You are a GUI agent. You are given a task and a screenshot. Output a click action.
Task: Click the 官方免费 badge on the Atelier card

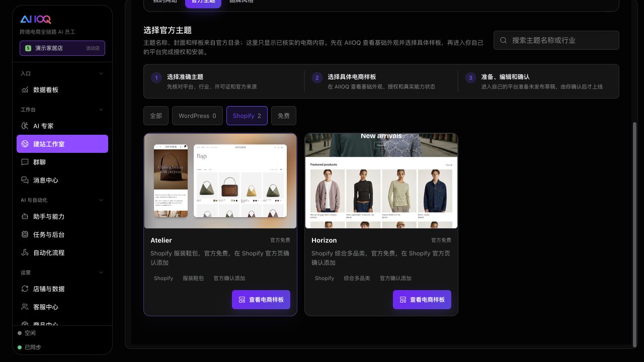[280, 240]
